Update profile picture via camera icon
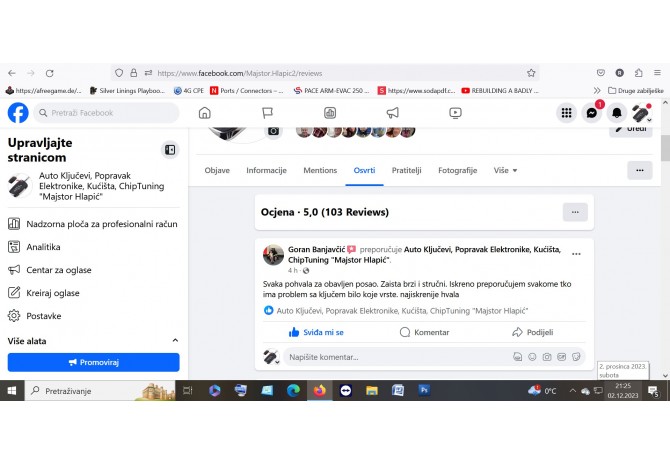 coord(273,131)
